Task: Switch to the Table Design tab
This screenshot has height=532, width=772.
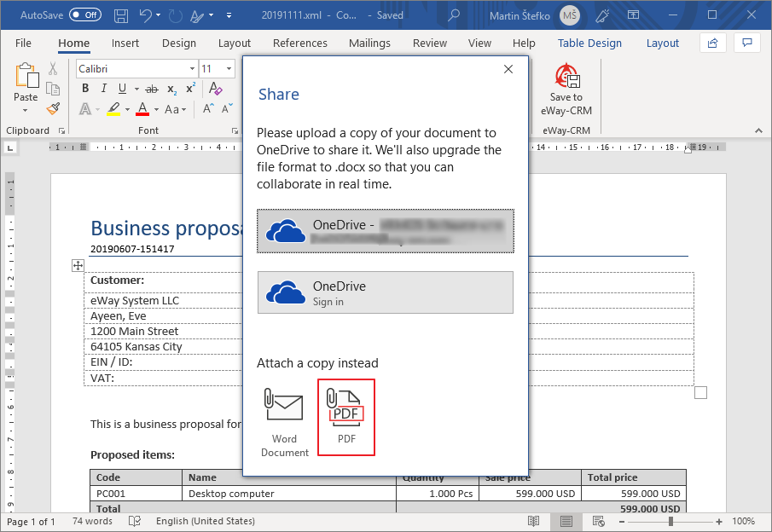Action: (589, 43)
